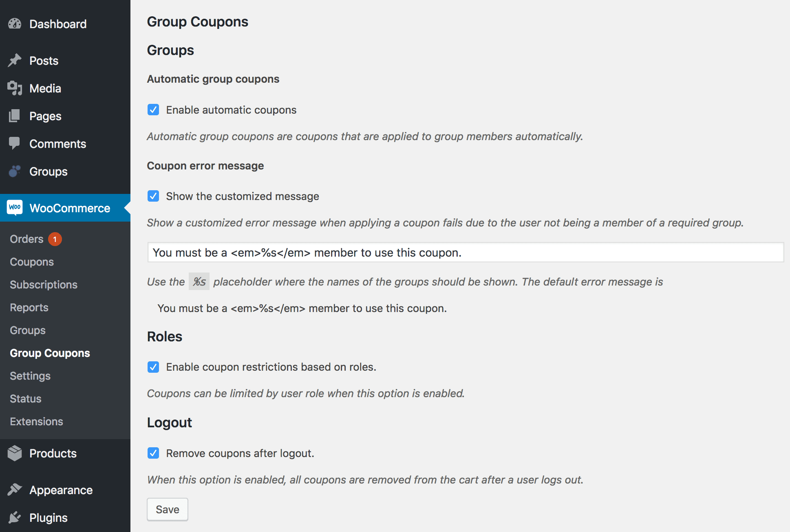Image resolution: width=790 pixels, height=532 pixels.
Task: Go to the Subscriptions submenu page
Action: pyautogui.click(x=44, y=285)
